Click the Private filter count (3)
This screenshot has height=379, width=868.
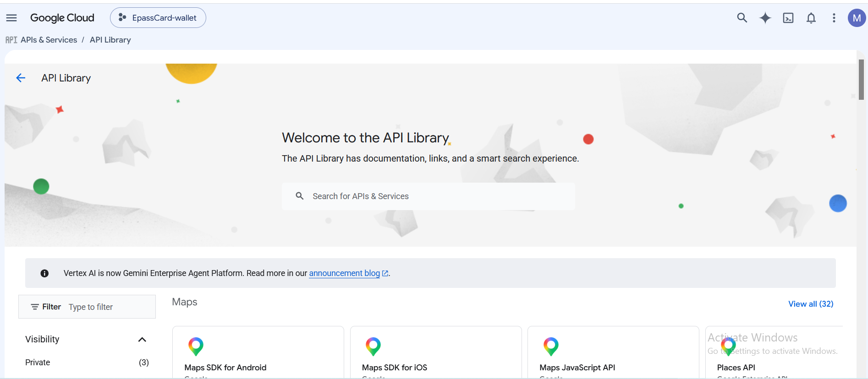tap(144, 363)
